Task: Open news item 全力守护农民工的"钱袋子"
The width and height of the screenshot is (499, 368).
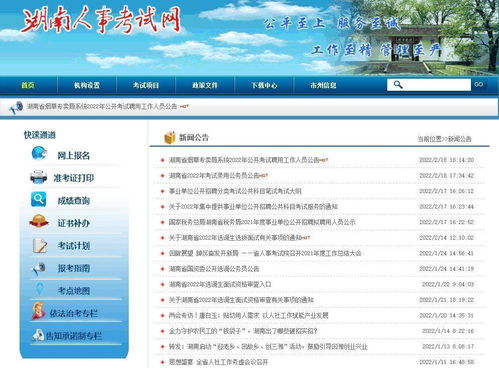Action: [243, 331]
